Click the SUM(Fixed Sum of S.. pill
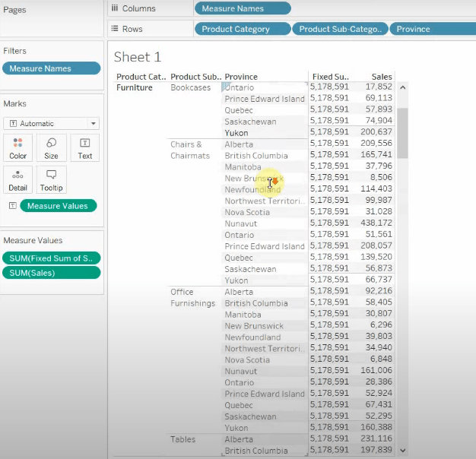 51,258
